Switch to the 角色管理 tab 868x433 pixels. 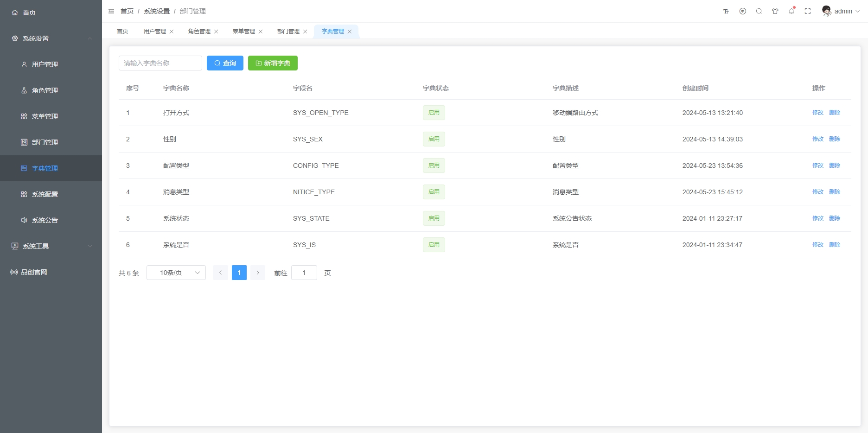click(x=199, y=32)
